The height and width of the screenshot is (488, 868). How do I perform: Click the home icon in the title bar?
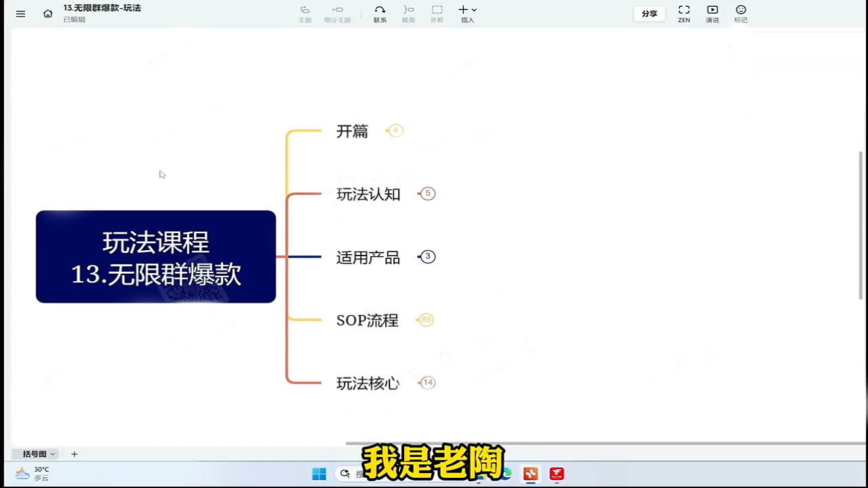tap(47, 13)
